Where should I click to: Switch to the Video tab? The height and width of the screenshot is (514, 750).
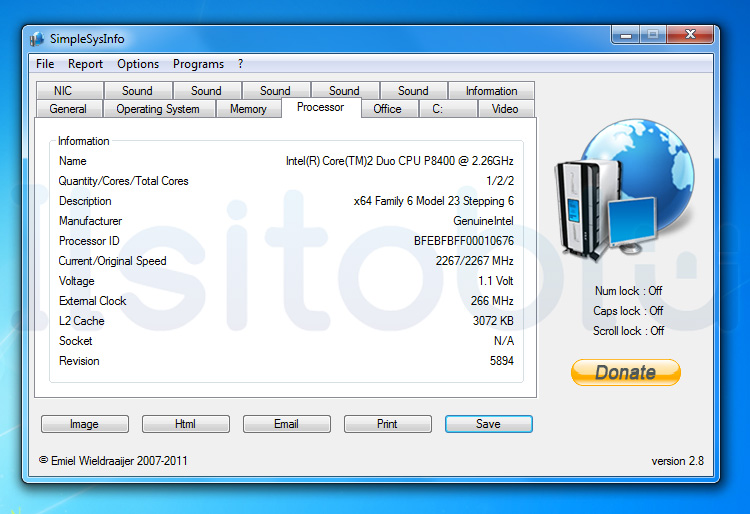506,109
